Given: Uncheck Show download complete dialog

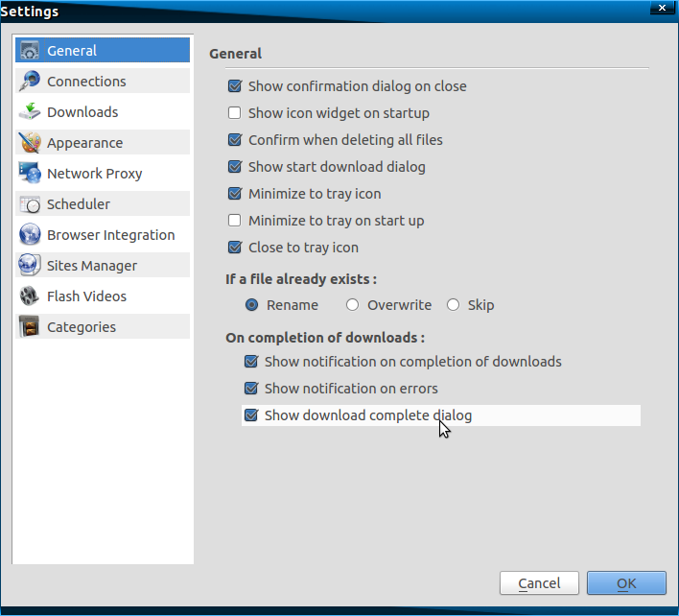Looking at the screenshot, I should [251, 415].
